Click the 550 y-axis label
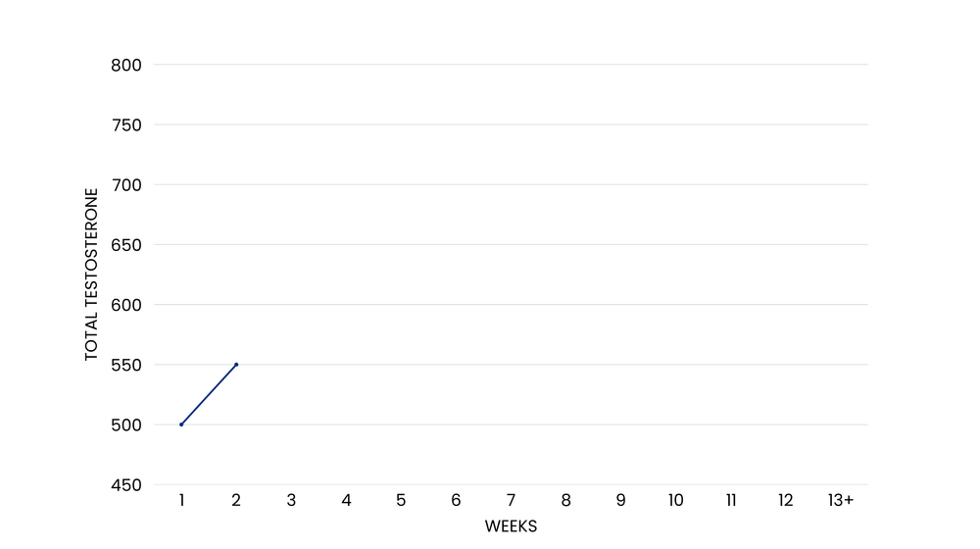The width and height of the screenshot is (980, 549). pos(127,365)
